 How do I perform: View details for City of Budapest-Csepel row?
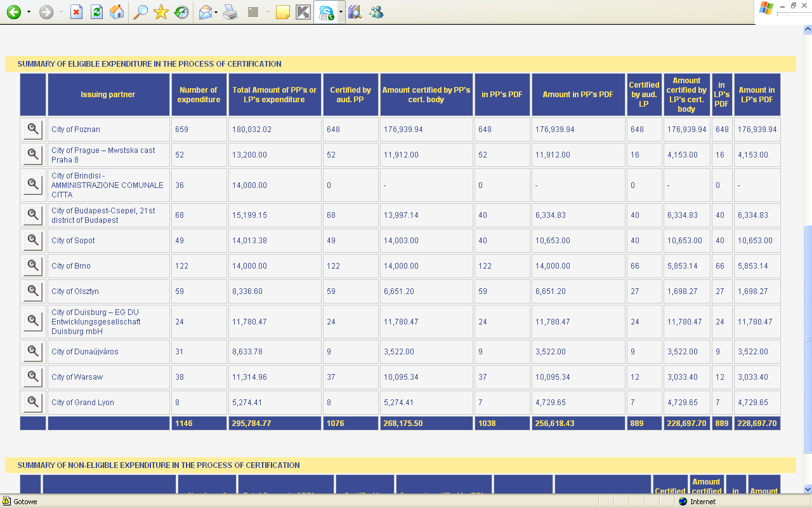(x=32, y=215)
